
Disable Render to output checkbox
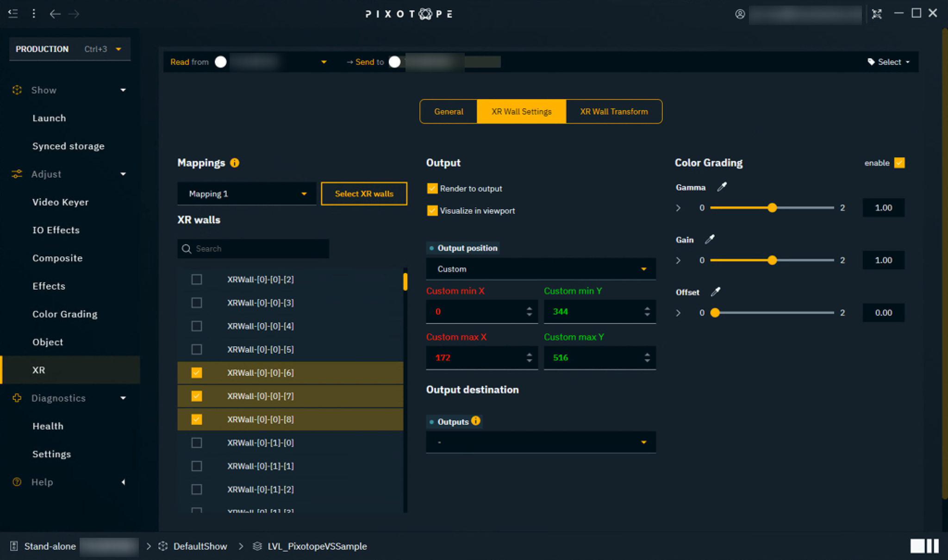coord(432,188)
